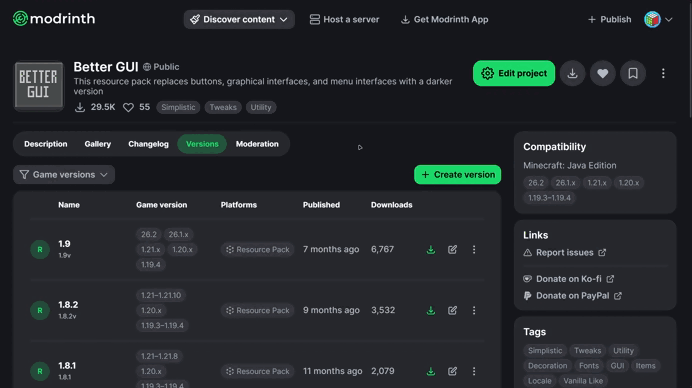Click the Vanilla Like tag in Tags panel
Viewport: 692px width, 388px height.
point(583,380)
